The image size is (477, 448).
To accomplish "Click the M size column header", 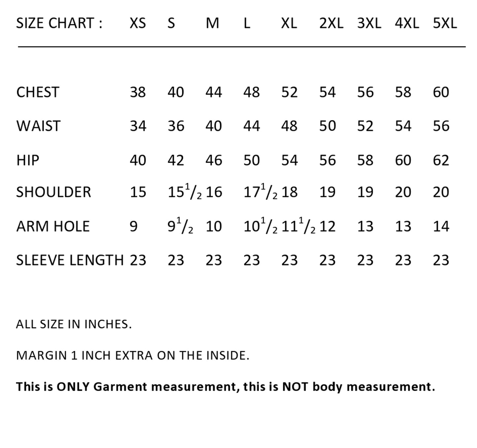I will 212,23.
